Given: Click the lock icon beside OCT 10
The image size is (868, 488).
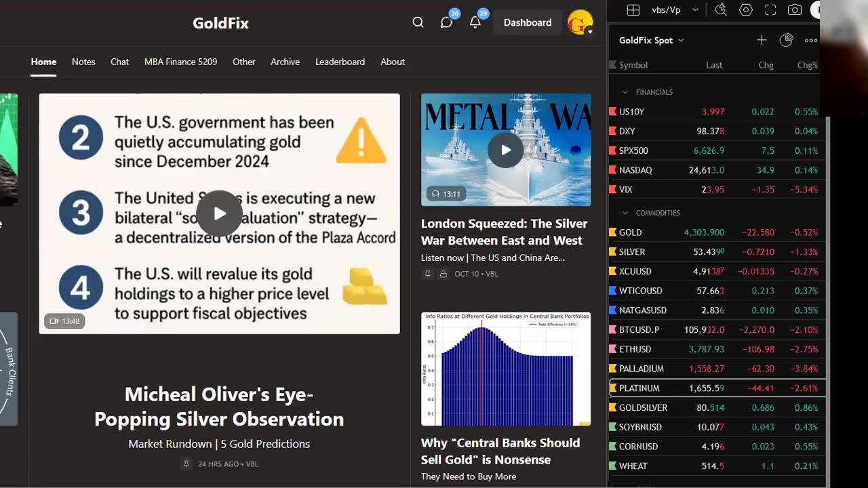Looking at the screenshot, I should click(x=443, y=274).
